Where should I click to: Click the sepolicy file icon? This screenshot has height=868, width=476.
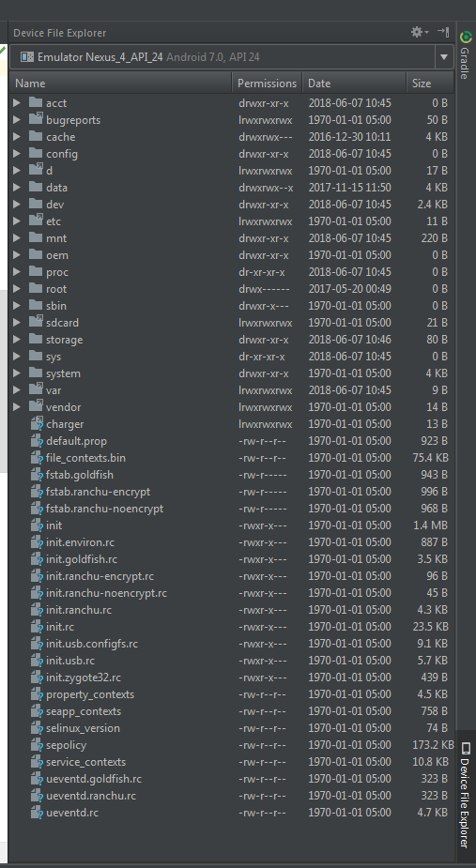pyautogui.click(x=37, y=745)
